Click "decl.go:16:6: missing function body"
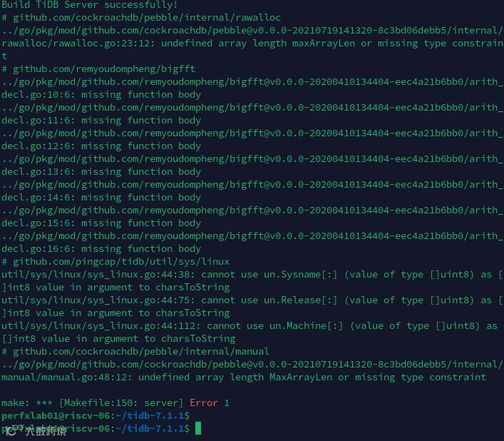This screenshot has height=441, width=504. (x=101, y=249)
